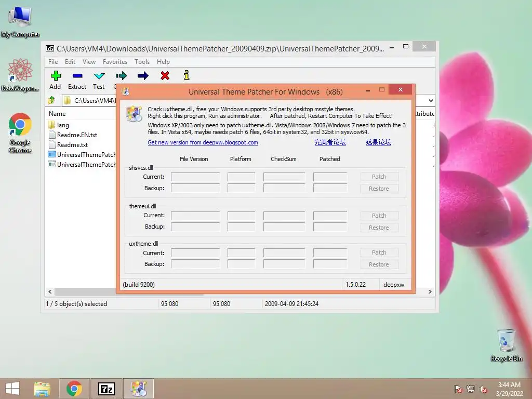Click Restore button for uxtheme.dll
This screenshot has height=399, width=532.
(379, 264)
